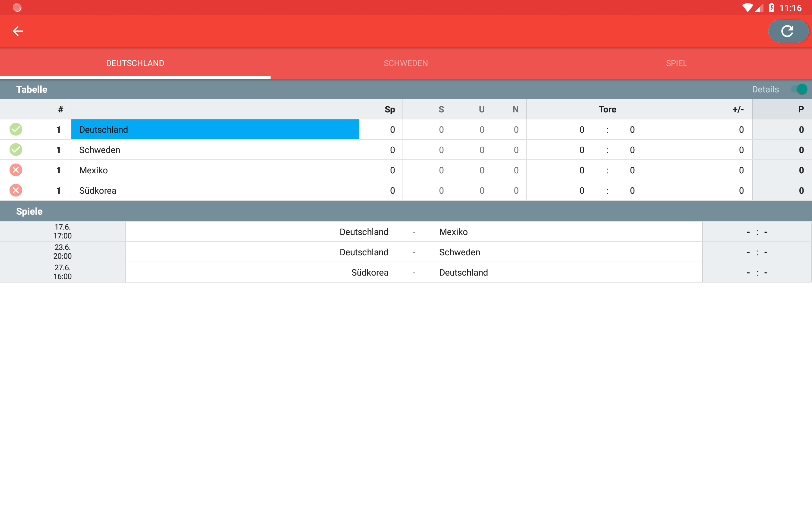Click Südkorea's points value
Viewport: 812px width, 508px height.
[x=801, y=190]
